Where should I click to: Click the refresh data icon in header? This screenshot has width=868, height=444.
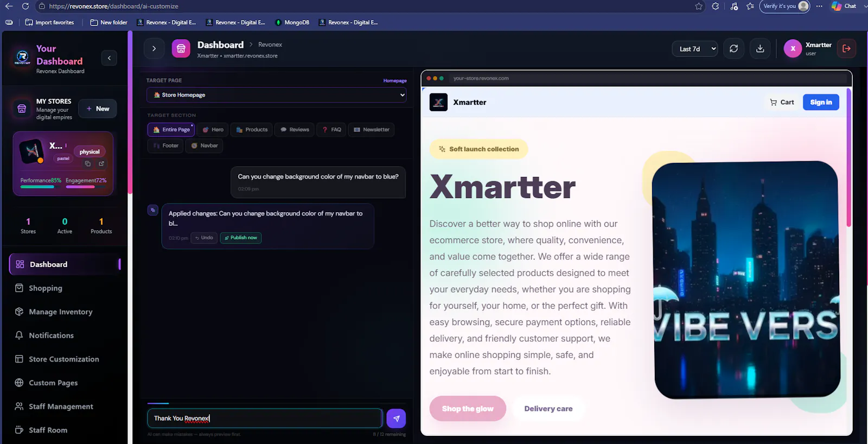click(x=734, y=48)
